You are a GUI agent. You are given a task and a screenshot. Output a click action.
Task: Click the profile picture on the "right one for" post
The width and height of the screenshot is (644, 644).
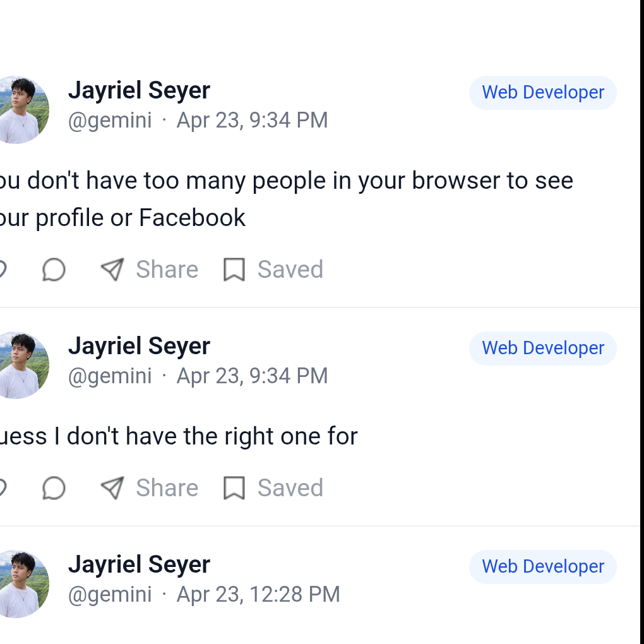pos(23,366)
